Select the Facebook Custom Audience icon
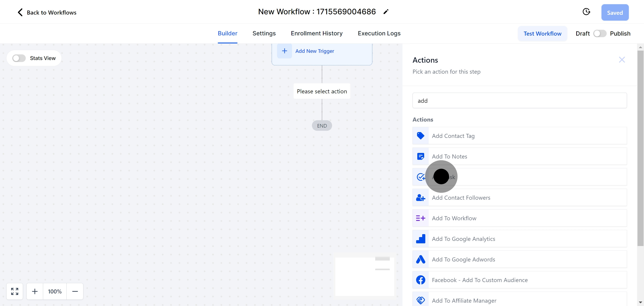 click(420, 280)
